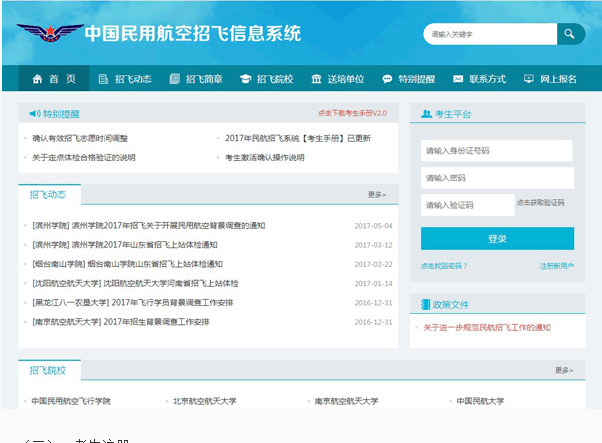The height and width of the screenshot is (443, 602).
Task: Click the 中国民用航空招飞信息系统 site title
Action: pos(193,33)
